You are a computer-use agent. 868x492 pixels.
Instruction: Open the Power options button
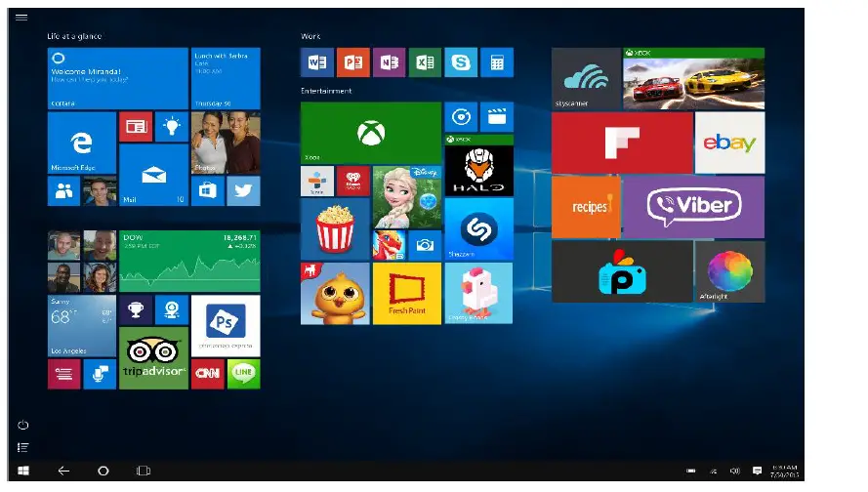pyautogui.click(x=22, y=425)
